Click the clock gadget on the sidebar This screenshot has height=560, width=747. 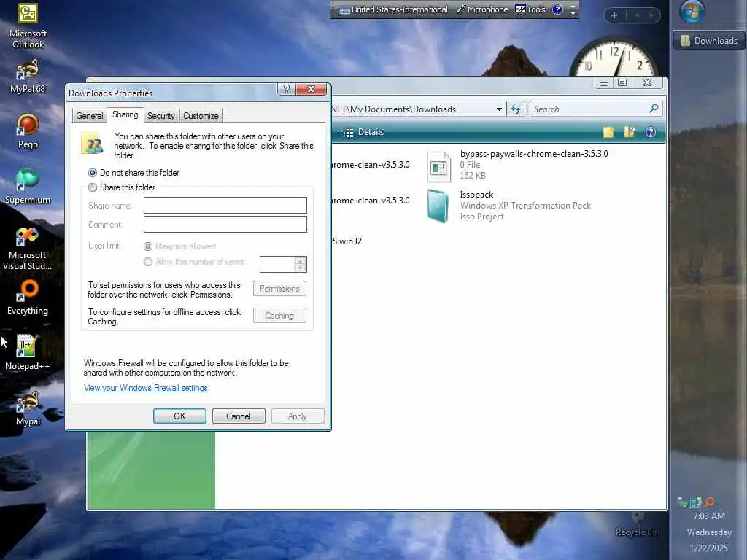(x=614, y=56)
